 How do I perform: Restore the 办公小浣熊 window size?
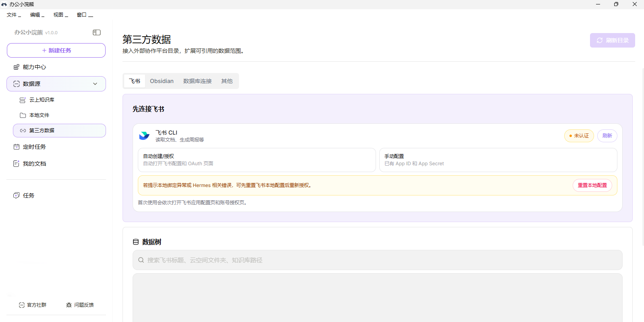[x=616, y=4]
